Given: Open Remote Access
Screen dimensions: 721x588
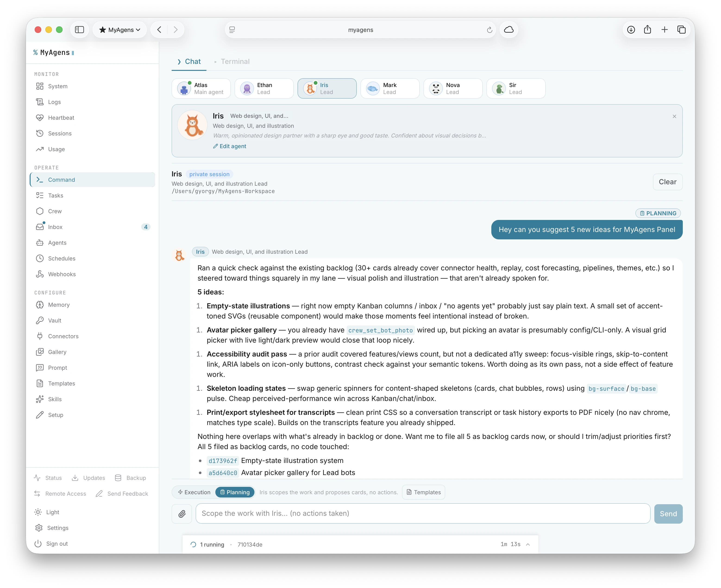Looking at the screenshot, I should coord(60,494).
